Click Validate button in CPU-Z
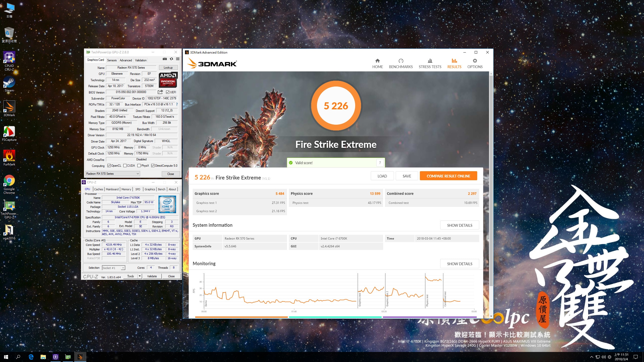This screenshot has width=644, height=362. pyautogui.click(x=152, y=276)
